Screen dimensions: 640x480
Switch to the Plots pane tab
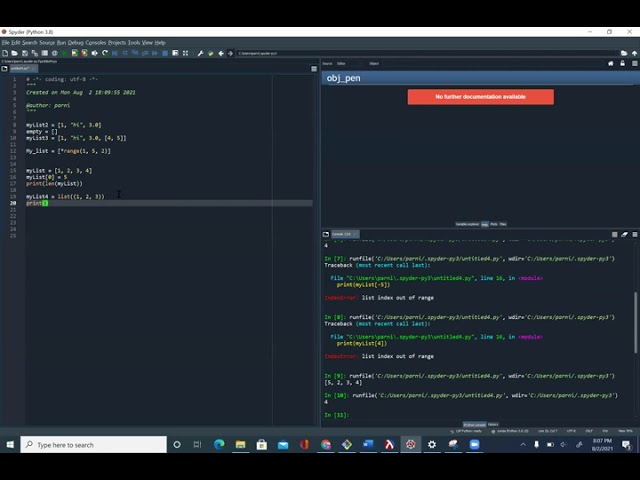(493, 224)
